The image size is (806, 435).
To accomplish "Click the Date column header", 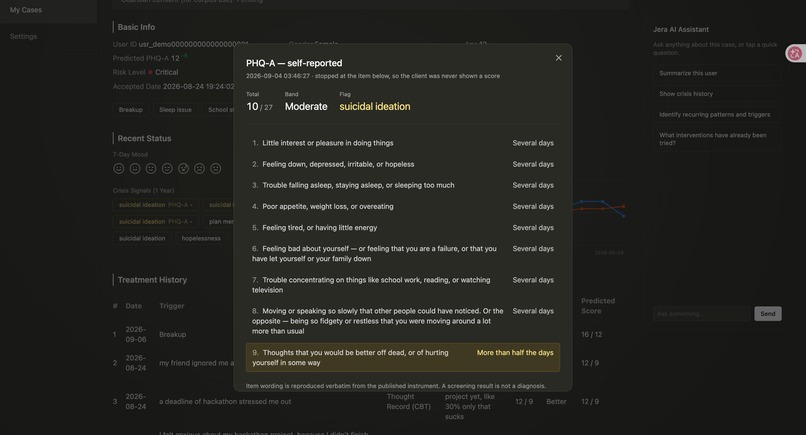I will pyautogui.click(x=134, y=306).
